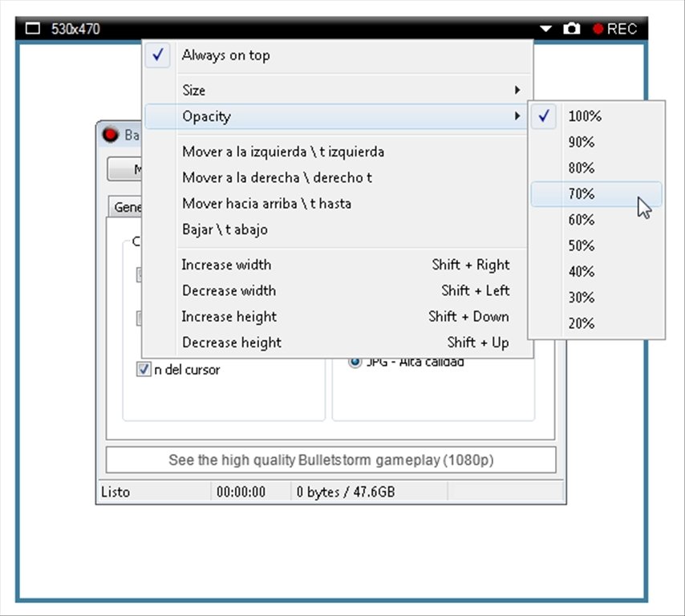Screen dimensions: 685x616
Task: Click the 530x470 size readout
Action: (x=75, y=29)
